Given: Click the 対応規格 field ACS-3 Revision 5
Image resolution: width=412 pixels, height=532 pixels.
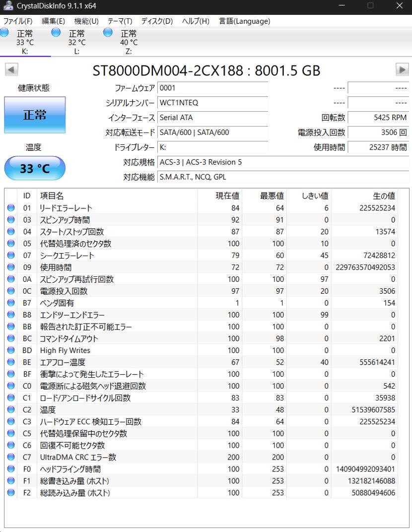Looking at the screenshot, I should click(283, 162).
